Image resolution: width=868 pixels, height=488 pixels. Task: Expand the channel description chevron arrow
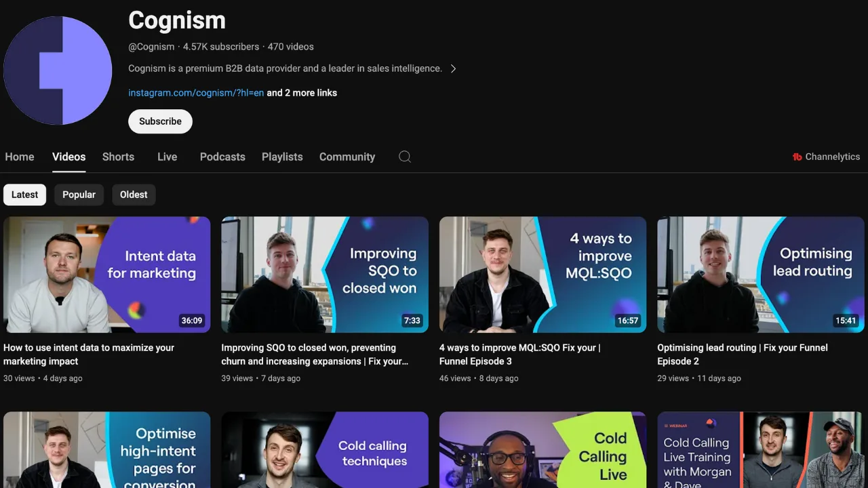point(454,68)
